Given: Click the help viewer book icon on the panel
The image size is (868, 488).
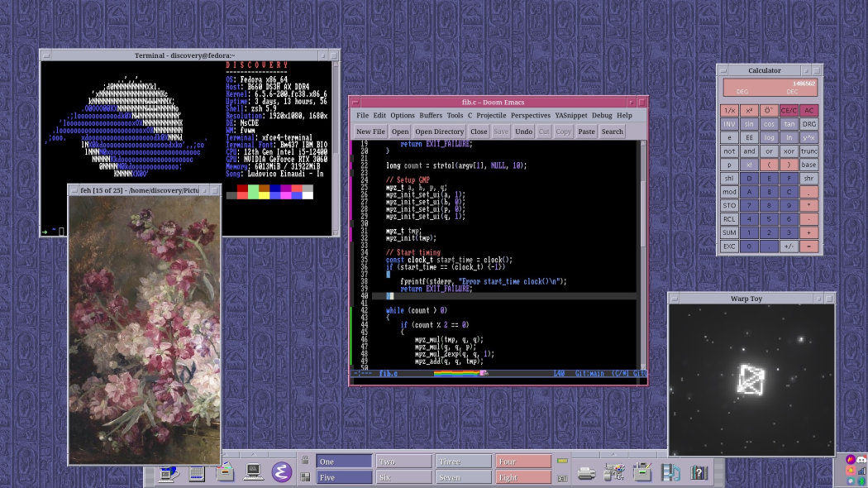Looking at the screenshot, I should pyautogui.click(x=699, y=474).
